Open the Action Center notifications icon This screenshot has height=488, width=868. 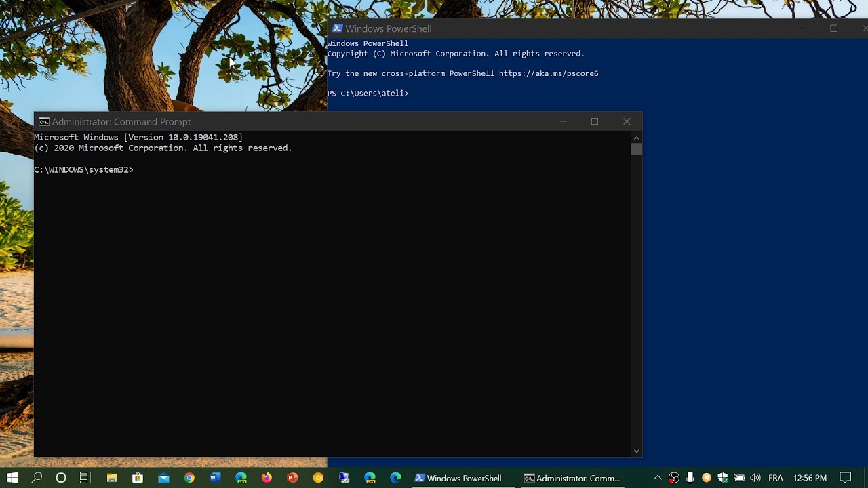(x=846, y=478)
